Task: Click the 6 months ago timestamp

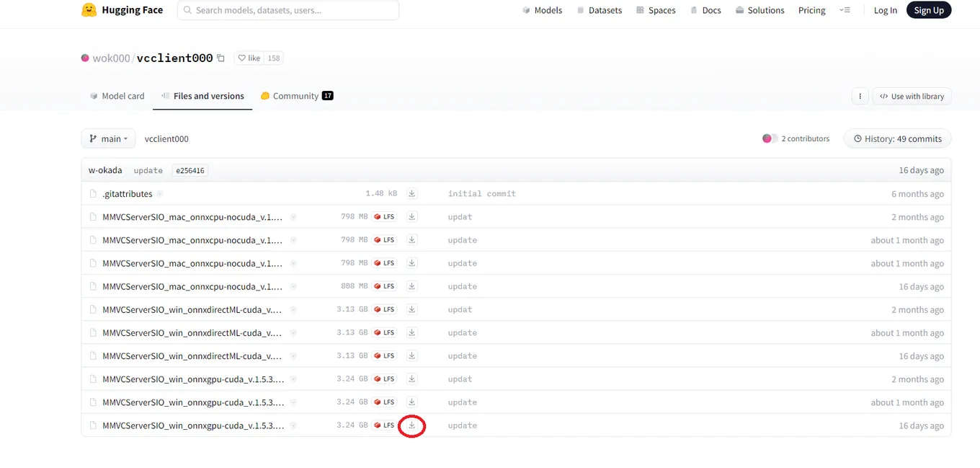Action: pos(917,194)
